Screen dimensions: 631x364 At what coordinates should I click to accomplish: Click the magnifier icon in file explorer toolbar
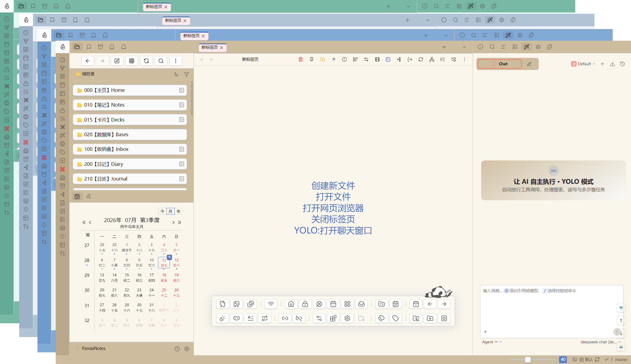[x=161, y=61]
